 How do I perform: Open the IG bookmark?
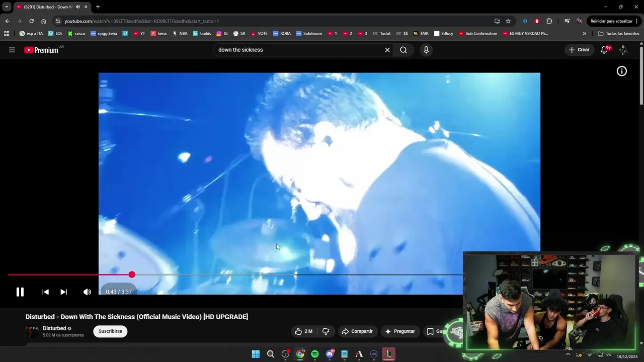(x=222, y=34)
